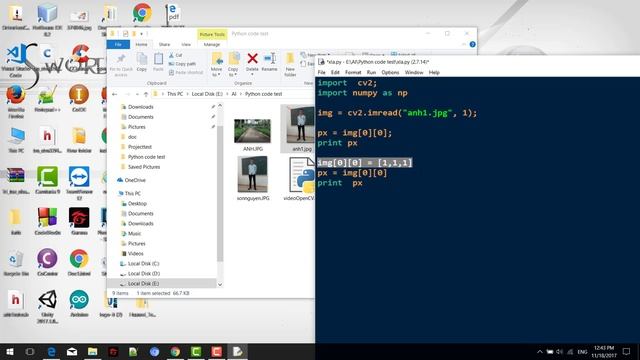Screen dimensions: 640x360
Task: Open the IDLE Options menu
Action: 390,72
